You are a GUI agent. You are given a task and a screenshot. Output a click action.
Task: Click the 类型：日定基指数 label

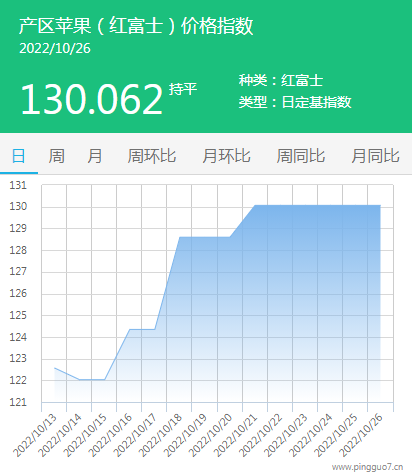coord(295,102)
